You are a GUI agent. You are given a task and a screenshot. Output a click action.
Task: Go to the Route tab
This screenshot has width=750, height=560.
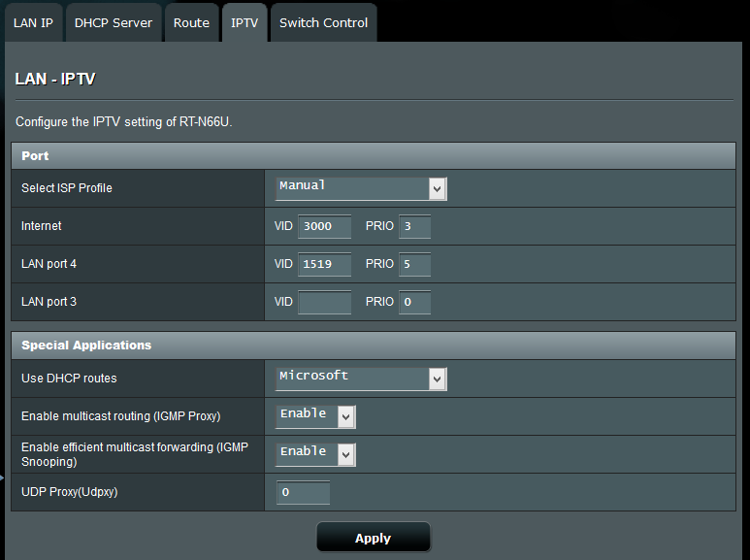[191, 22]
